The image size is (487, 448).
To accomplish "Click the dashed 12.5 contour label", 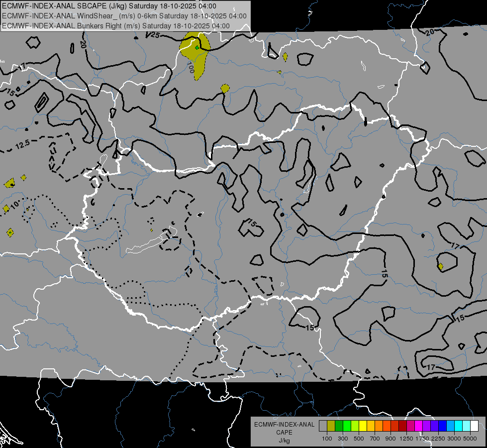I will (x=22, y=144).
